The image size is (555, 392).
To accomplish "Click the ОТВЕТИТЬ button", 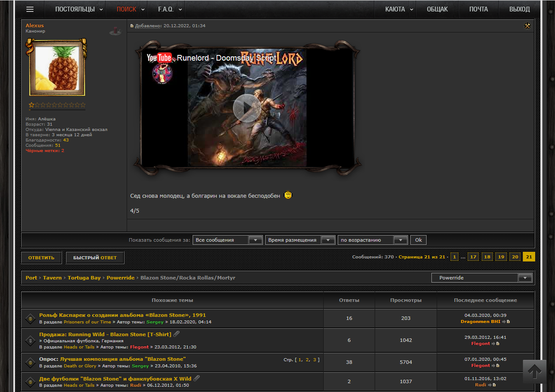I will [x=41, y=258].
